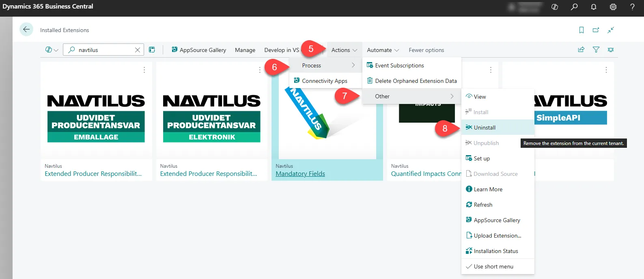This screenshot has width=644, height=279.
Task: Click into the navtilus search field
Action: pos(105,50)
